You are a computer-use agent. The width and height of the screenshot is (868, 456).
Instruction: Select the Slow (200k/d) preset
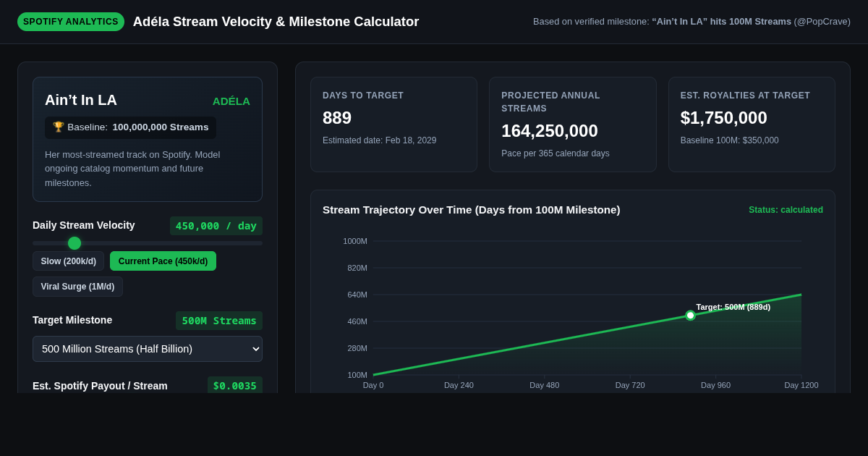(69, 261)
